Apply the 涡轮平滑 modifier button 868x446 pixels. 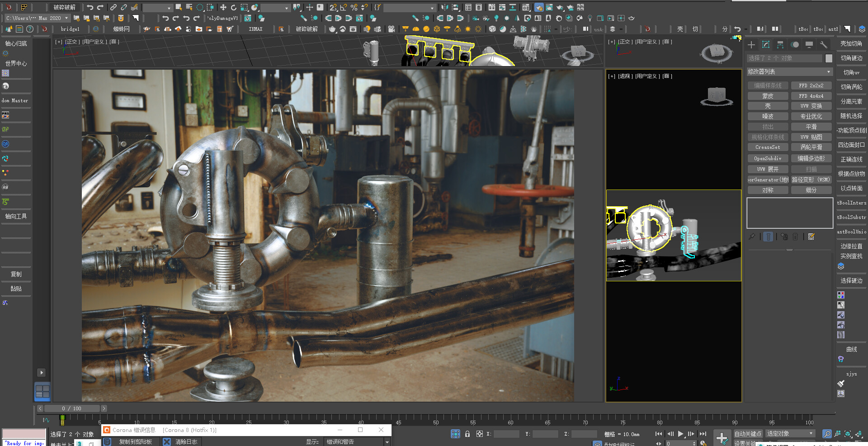(x=811, y=147)
